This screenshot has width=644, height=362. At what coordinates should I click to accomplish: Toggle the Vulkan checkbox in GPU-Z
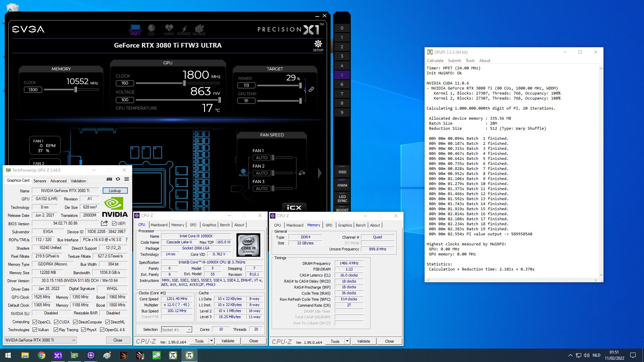[x=35, y=330]
